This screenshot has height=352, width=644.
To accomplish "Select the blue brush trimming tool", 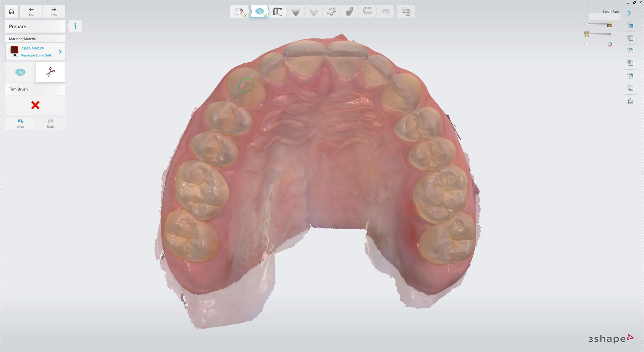I will click(x=20, y=72).
